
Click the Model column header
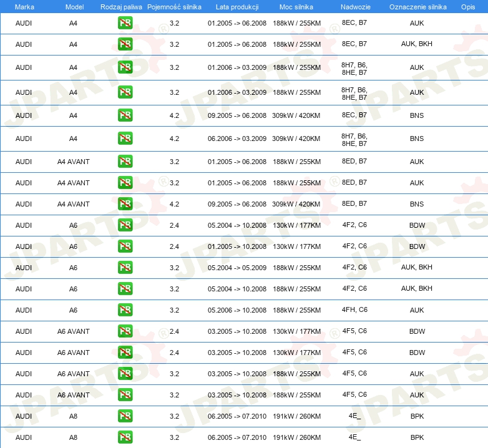pos(74,7)
